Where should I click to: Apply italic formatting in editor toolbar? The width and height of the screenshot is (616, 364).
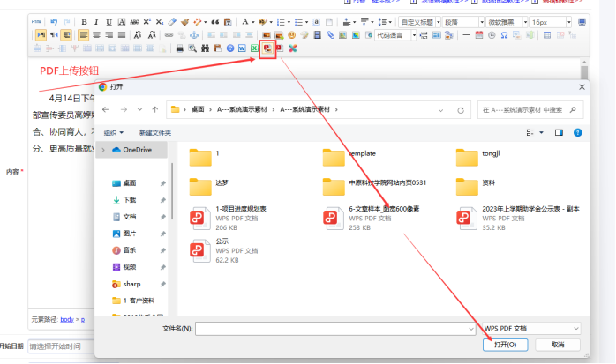(x=96, y=22)
